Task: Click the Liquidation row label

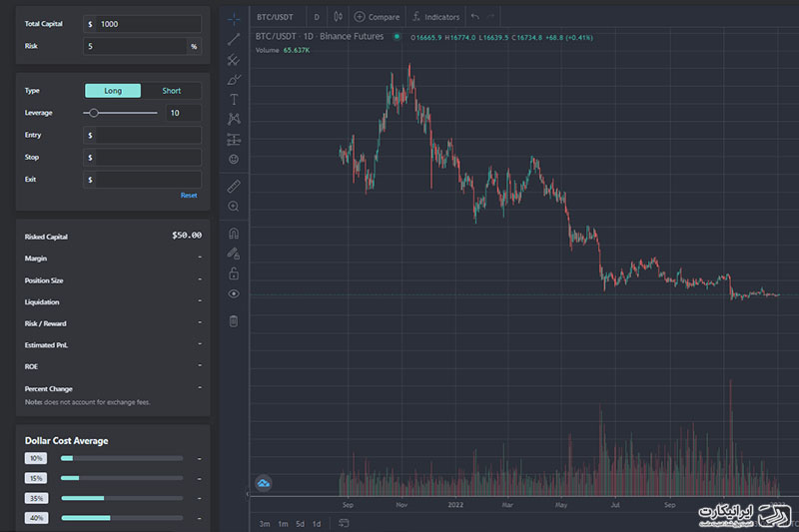Action: tap(42, 301)
